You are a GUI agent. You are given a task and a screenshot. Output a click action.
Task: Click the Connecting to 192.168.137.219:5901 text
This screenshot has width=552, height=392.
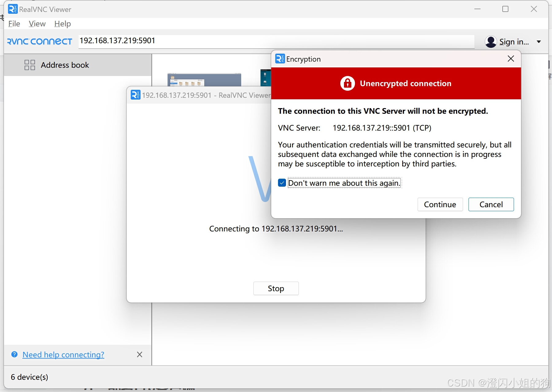click(x=276, y=229)
